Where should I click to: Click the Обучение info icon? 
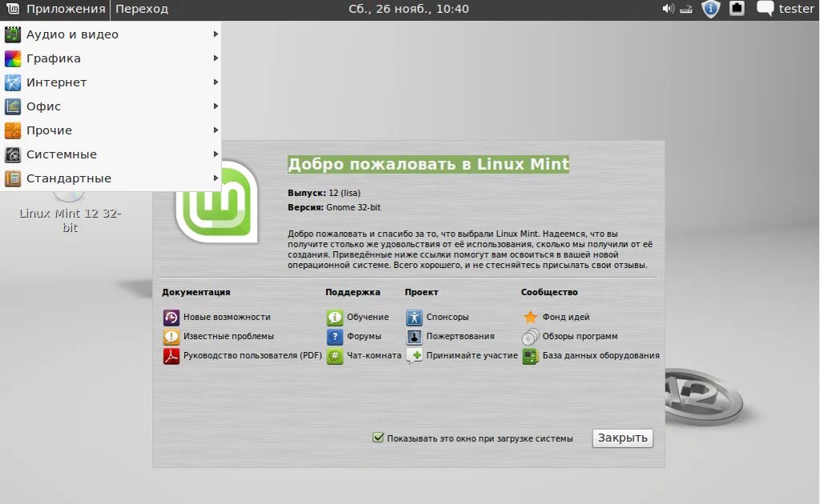(335, 317)
